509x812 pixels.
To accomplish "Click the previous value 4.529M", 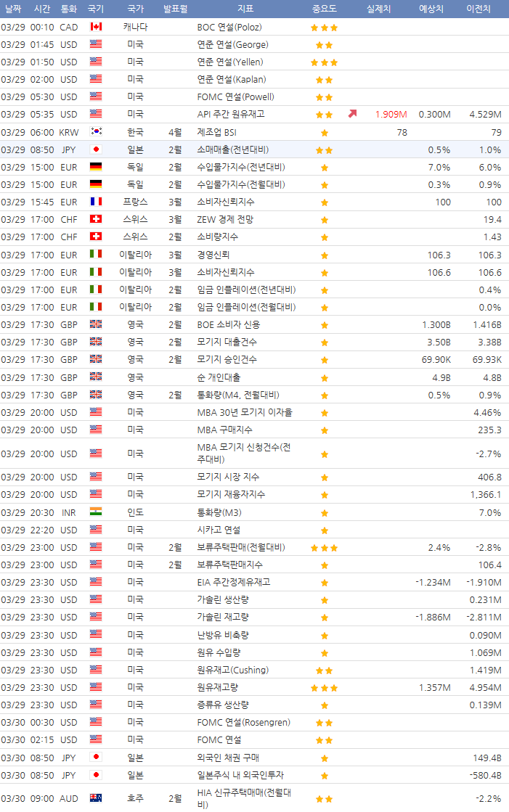I will (x=485, y=114).
